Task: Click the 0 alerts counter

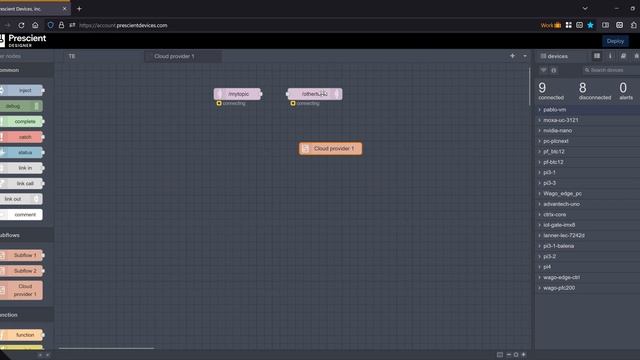Action: point(625,91)
